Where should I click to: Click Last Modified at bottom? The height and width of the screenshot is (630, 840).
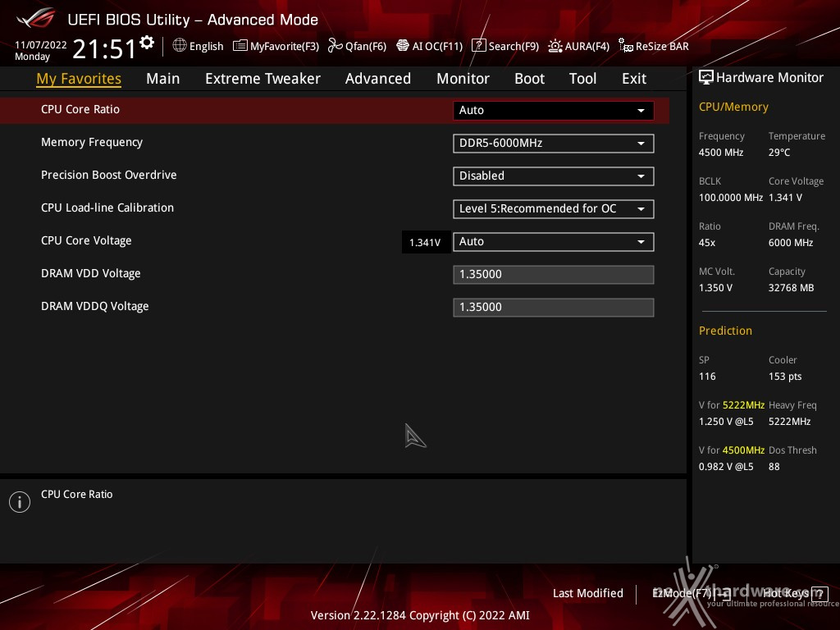click(x=587, y=594)
